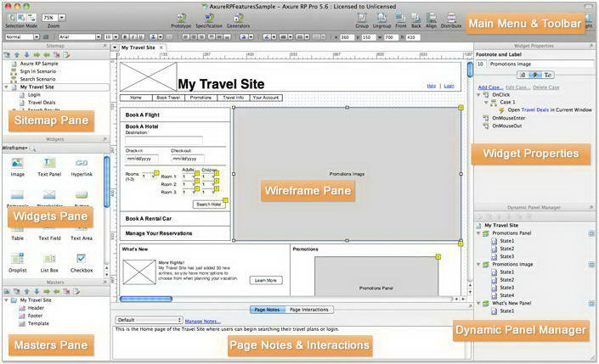This screenshot has width=599, height=364.
Task: Click the Travel Deals link in Case 1
Action: pyautogui.click(x=534, y=110)
